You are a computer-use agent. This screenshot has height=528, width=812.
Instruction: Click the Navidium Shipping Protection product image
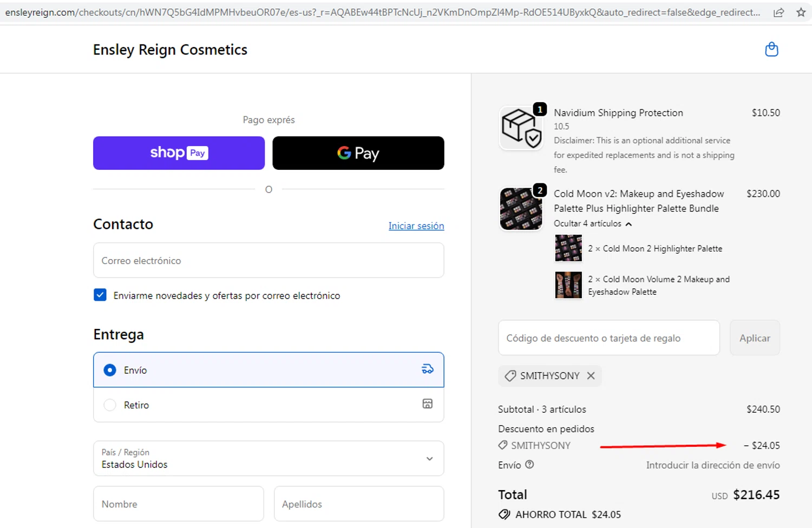(x=521, y=128)
